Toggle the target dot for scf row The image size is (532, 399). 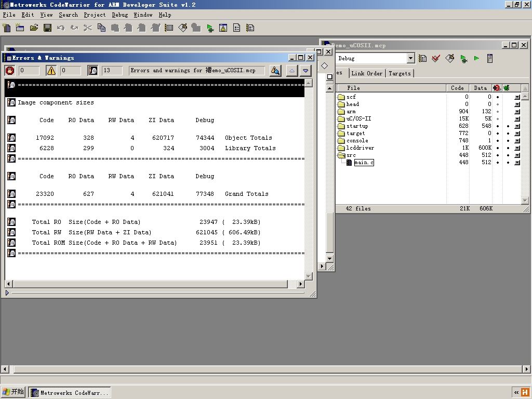498,97
